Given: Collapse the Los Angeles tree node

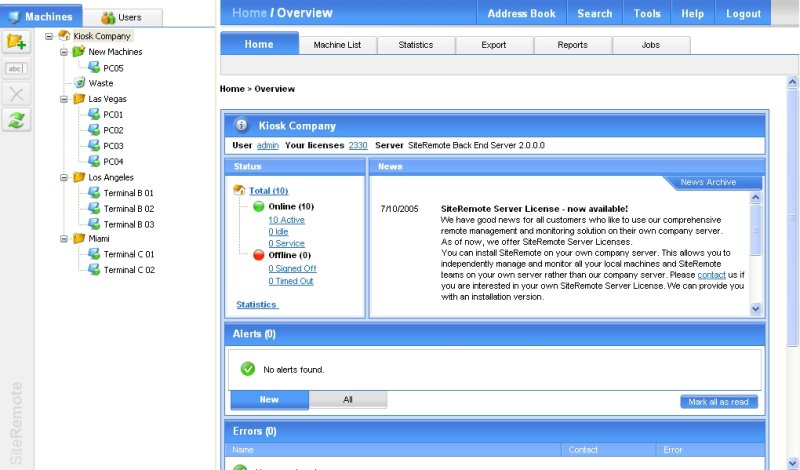Looking at the screenshot, I should pyautogui.click(x=64, y=177).
